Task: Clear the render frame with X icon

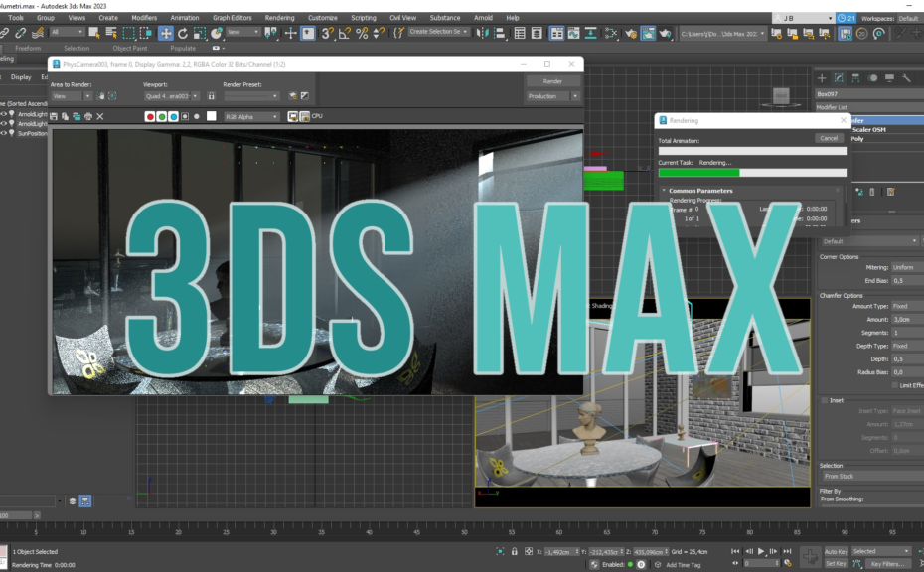Action: [100, 116]
